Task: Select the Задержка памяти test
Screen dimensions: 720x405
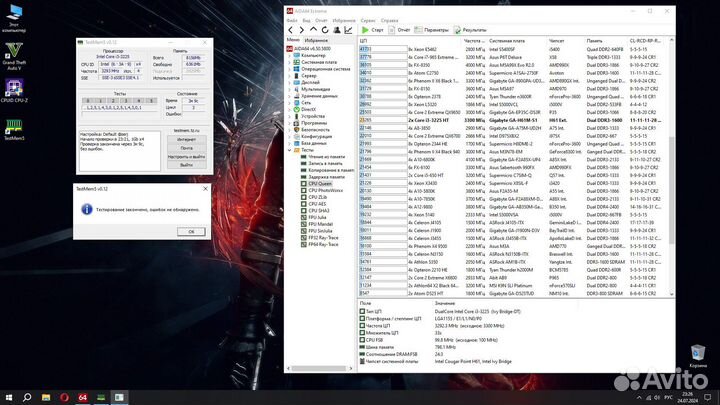Action: pyautogui.click(x=326, y=177)
